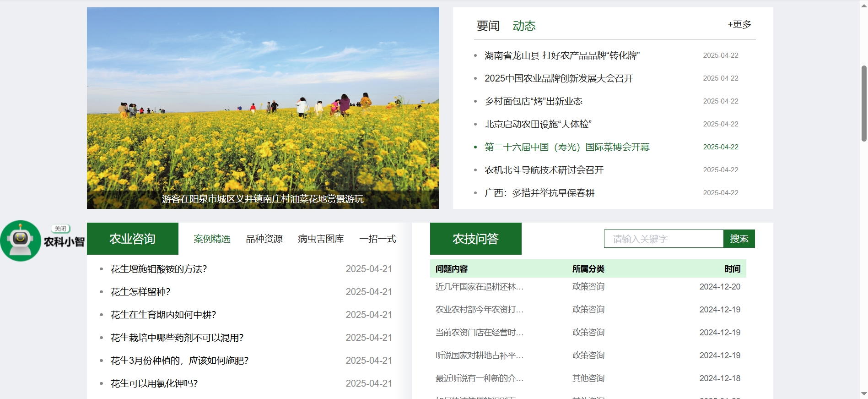The height and width of the screenshot is (399, 868).
Task: Select the 一招一式 tab
Action: (x=377, y=239)
